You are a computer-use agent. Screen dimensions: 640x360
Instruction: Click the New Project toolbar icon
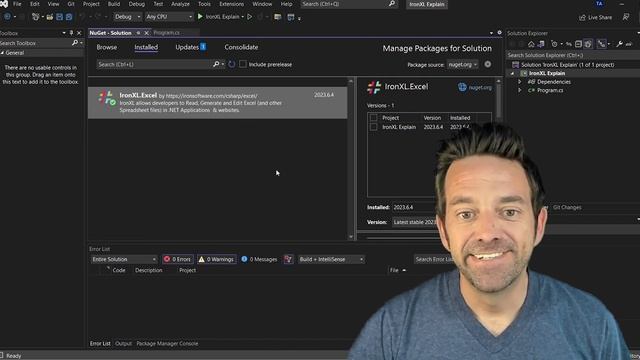point(36,17)
